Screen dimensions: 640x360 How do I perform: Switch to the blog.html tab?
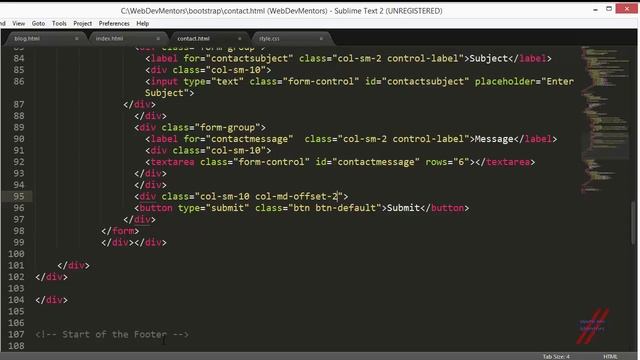pos(27,38)
